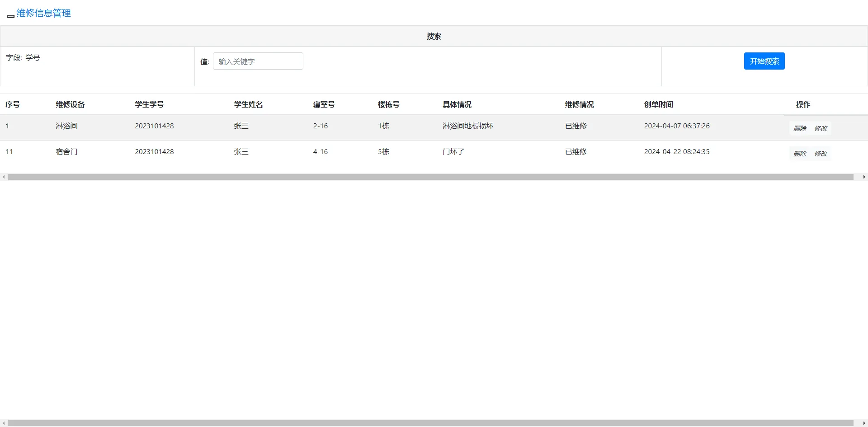Click 张三 in the 淋浴间 row
The height and width of the screenshot is (427, 868).
(241, 126)
